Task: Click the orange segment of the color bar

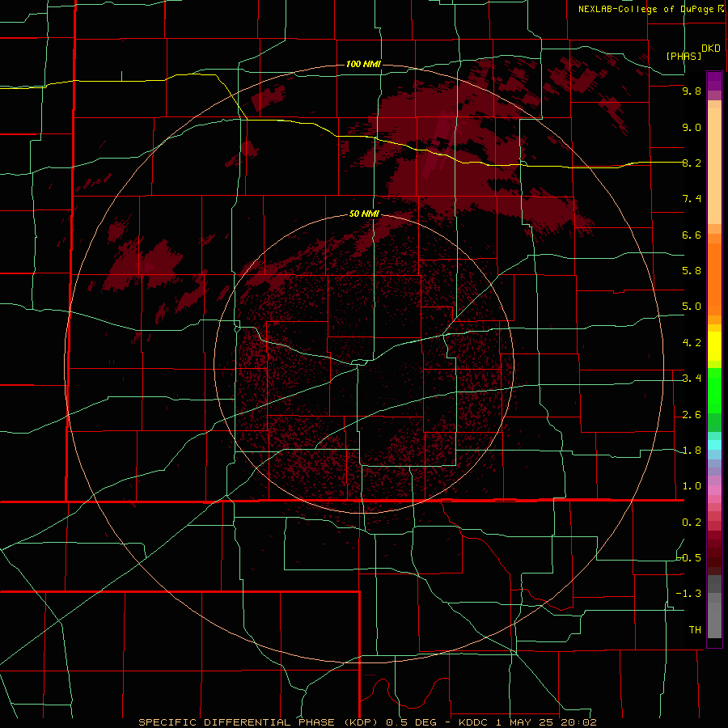Action: pyautogui.click(x=714, y=280)
